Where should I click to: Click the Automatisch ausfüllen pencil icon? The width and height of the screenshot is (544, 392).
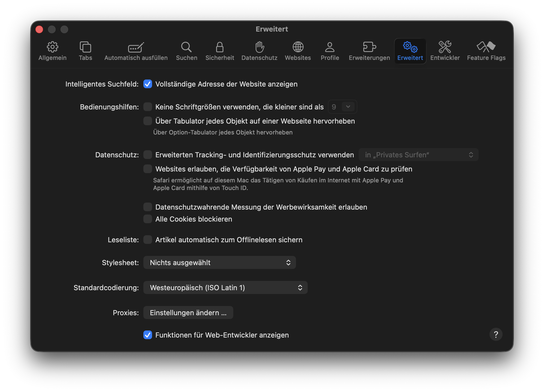point(136,47)
